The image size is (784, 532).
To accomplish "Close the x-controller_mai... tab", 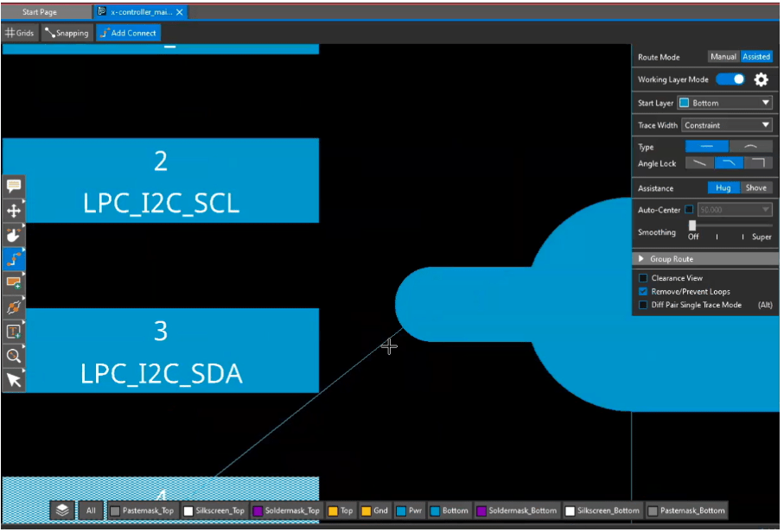I will [x=180, y=12].
